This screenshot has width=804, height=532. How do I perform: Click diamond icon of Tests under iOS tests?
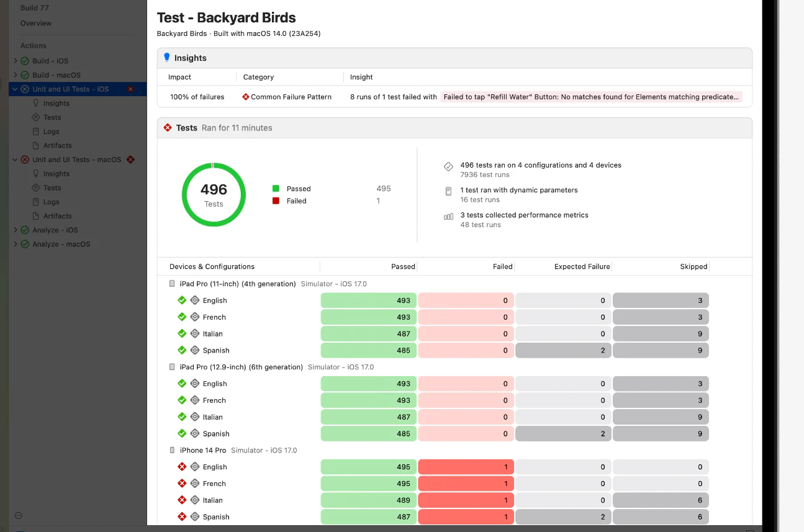point(36,117)
